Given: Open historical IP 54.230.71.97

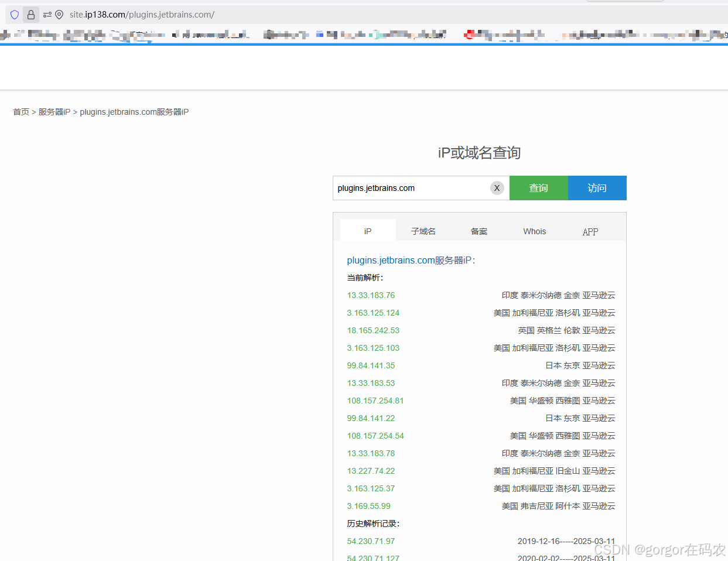Looking at the screenshot, I should click(371, 541).
